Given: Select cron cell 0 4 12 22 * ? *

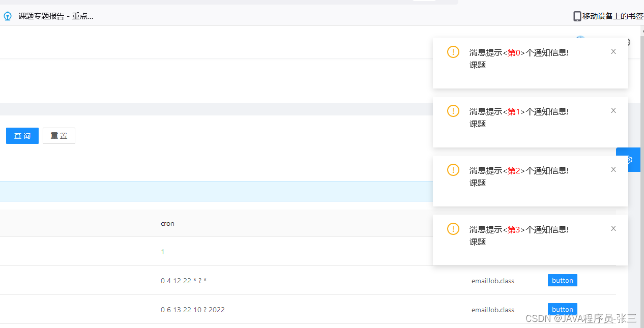Looking at the screenshot, I should (x=184, y=281).
